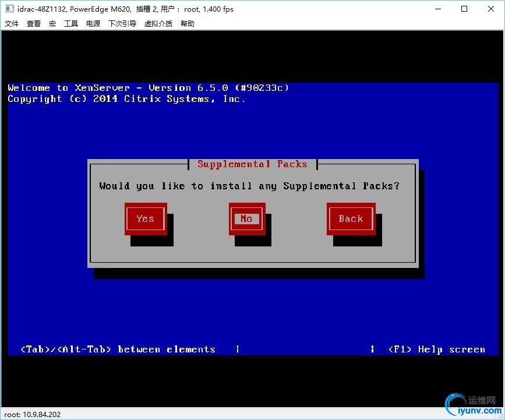Viewport: 505px width, 420px height.
Task: Click the 'Welcome to XenServer - Version 6.5.0' line
Action: 148,87
